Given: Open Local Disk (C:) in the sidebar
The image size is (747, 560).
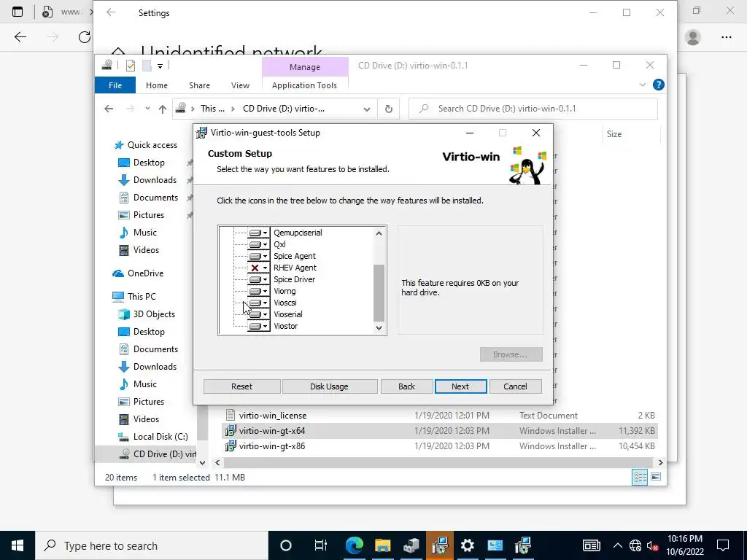Looking at the screenshot, I should [x=153, y=437].
